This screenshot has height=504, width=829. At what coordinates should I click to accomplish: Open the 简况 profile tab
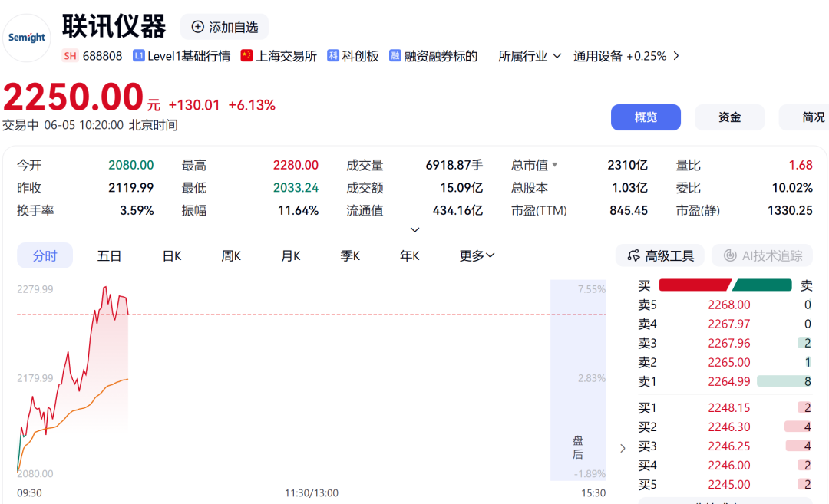804,117
